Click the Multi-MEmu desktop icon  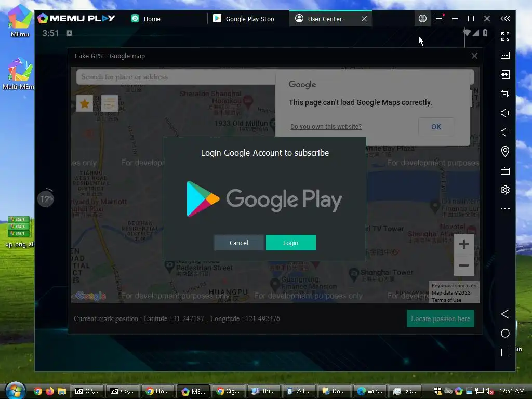[19, 73]
